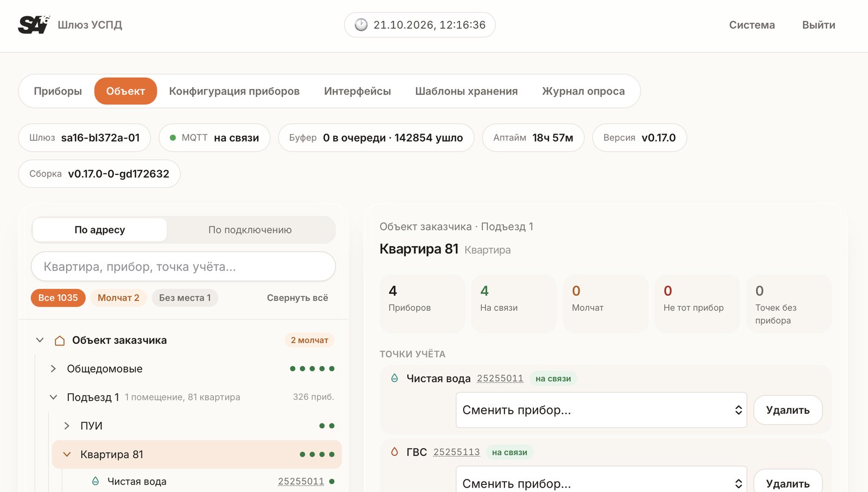Click Выйти to log out

click(x=819, y=25)
